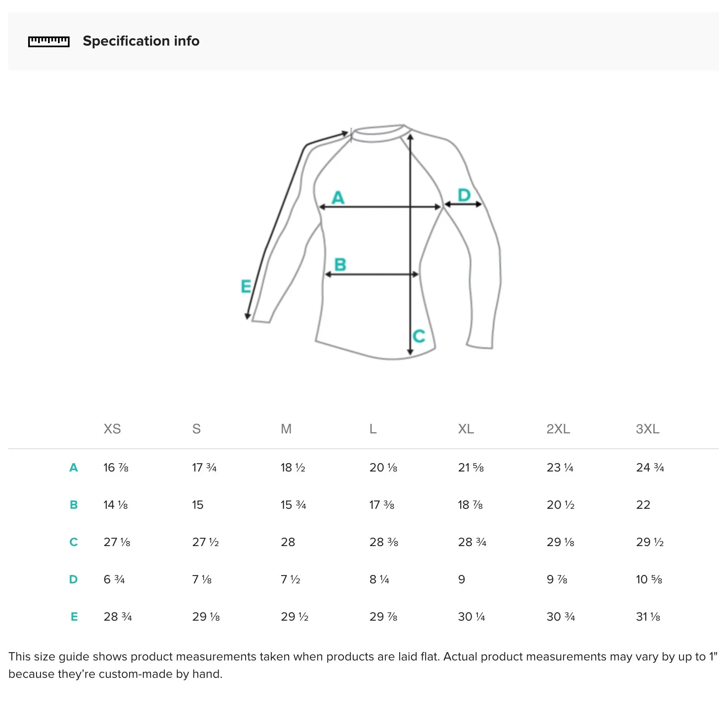
Task: Click the 3XL row D value 10 ⅝
Action: point(649,580)
